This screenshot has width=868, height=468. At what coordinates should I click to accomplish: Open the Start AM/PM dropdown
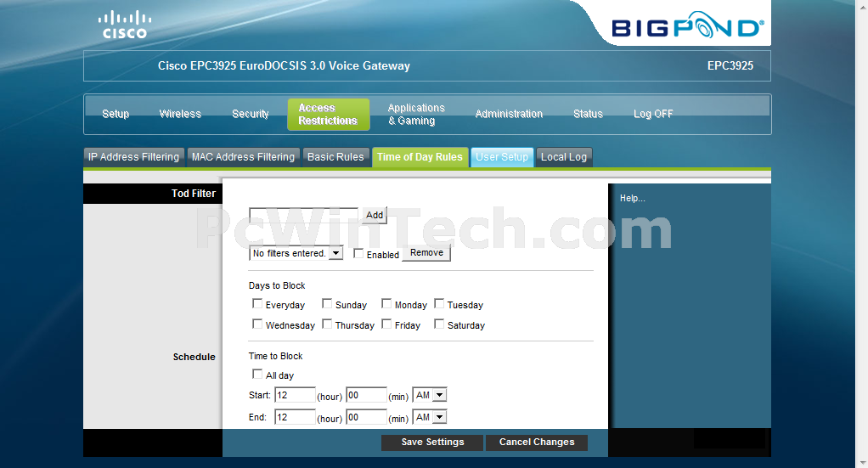430,395
